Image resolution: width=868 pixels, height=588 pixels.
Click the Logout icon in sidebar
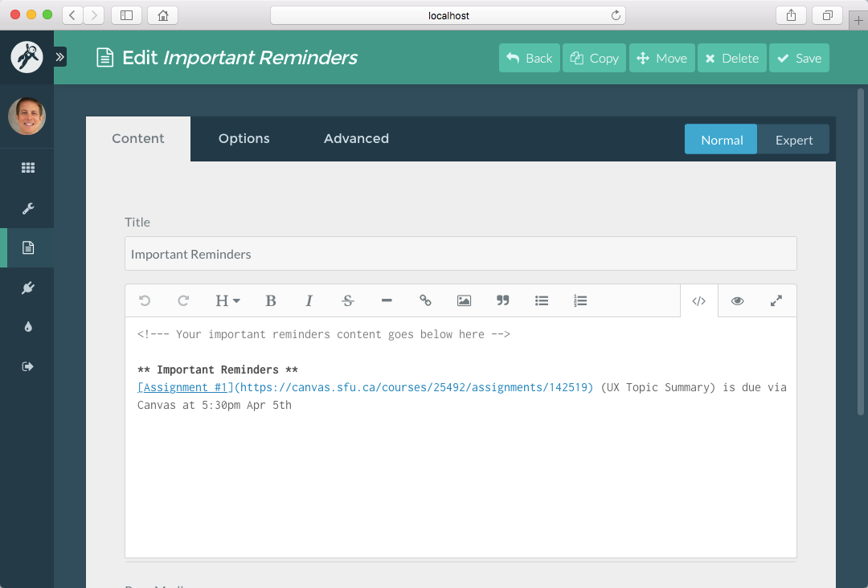click(27, 366)
